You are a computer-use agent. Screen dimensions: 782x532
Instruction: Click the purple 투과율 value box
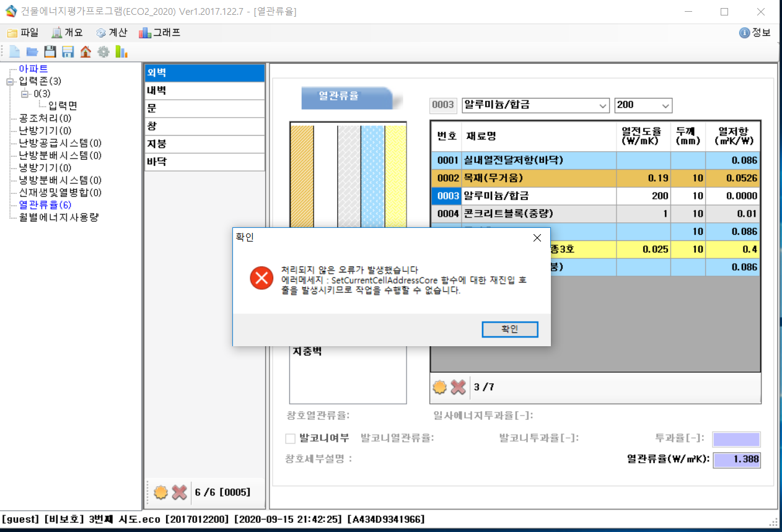click(736, 439)
